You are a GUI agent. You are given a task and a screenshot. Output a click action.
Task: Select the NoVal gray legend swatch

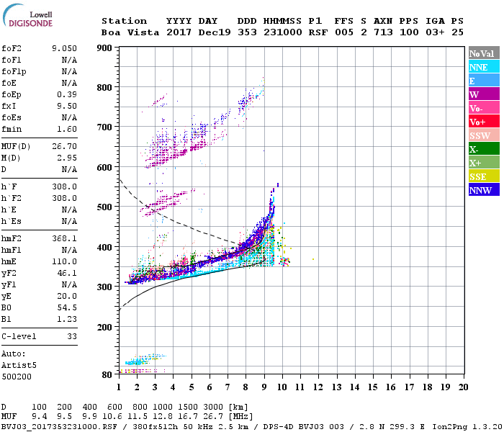[x=484, y=53]
